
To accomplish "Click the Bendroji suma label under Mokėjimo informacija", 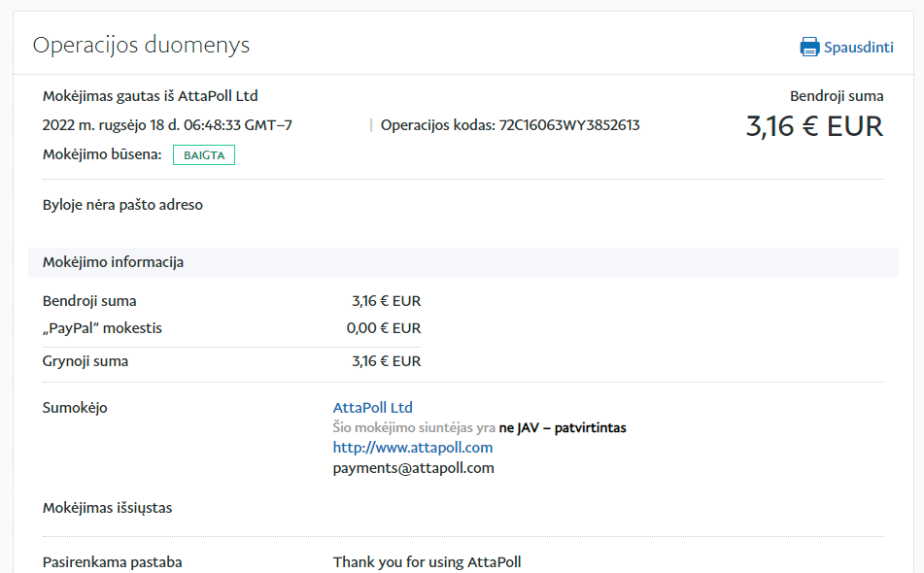I will 89,301.
